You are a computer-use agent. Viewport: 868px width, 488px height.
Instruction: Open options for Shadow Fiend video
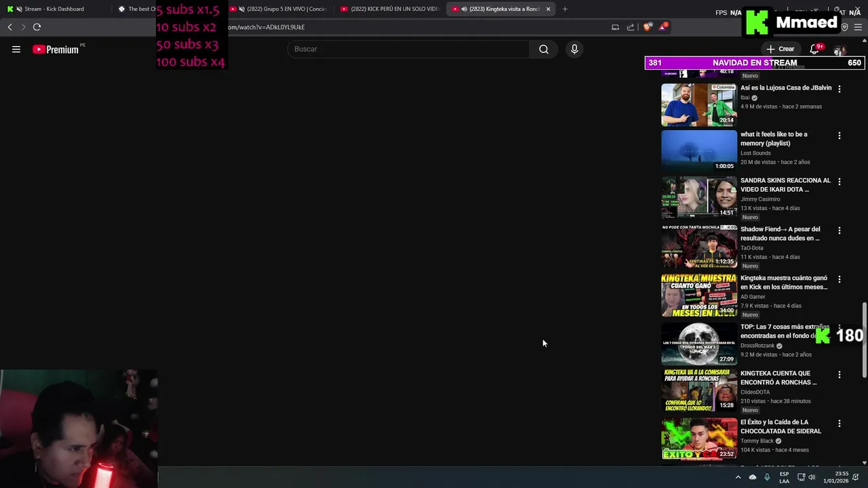(x=840, y=230)
